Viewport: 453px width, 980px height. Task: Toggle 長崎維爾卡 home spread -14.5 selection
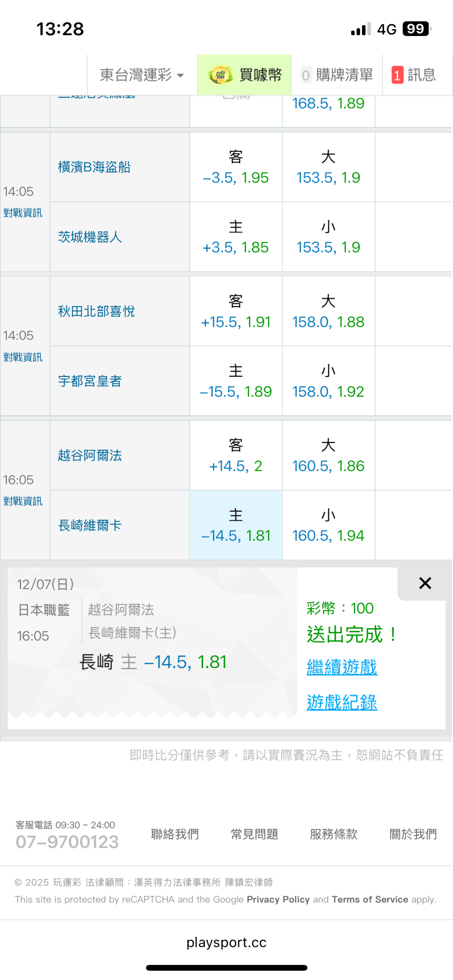(x=236, y=525)
